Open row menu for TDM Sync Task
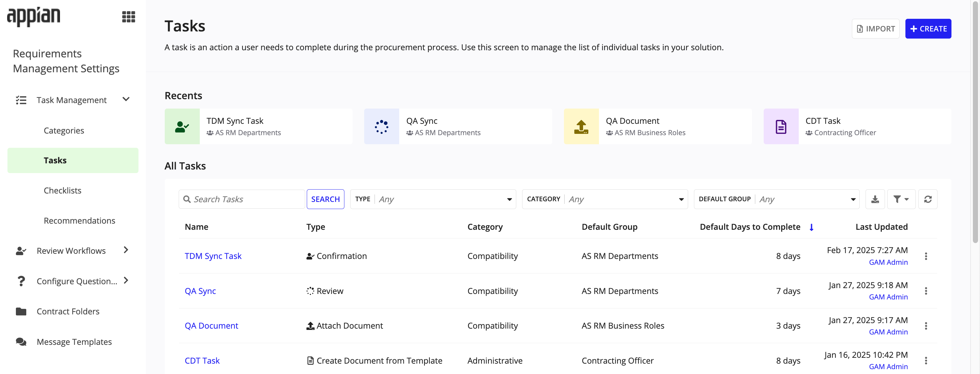The width and height of the screenshot is (980, 374). coord(926,256)
